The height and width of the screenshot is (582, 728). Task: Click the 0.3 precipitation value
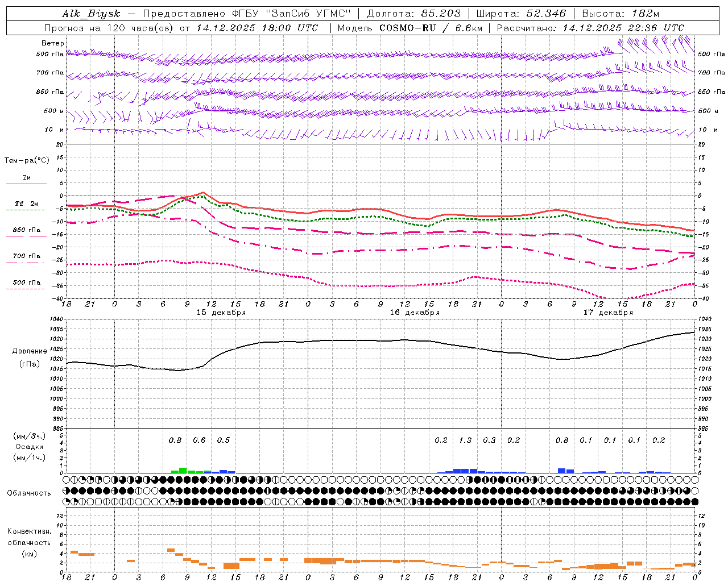(489, 440)
